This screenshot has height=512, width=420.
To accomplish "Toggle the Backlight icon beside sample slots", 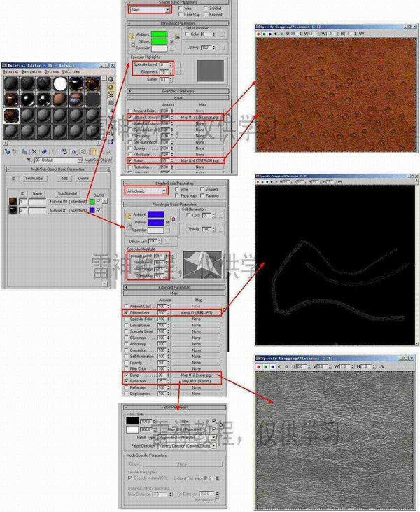I will click(x=111, y=86).
